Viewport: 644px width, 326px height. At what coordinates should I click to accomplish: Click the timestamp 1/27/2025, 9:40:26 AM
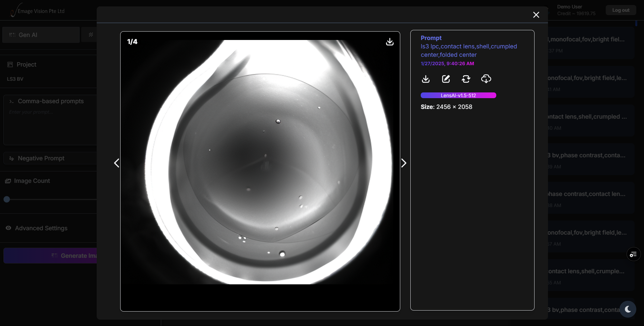coord(447,64)
